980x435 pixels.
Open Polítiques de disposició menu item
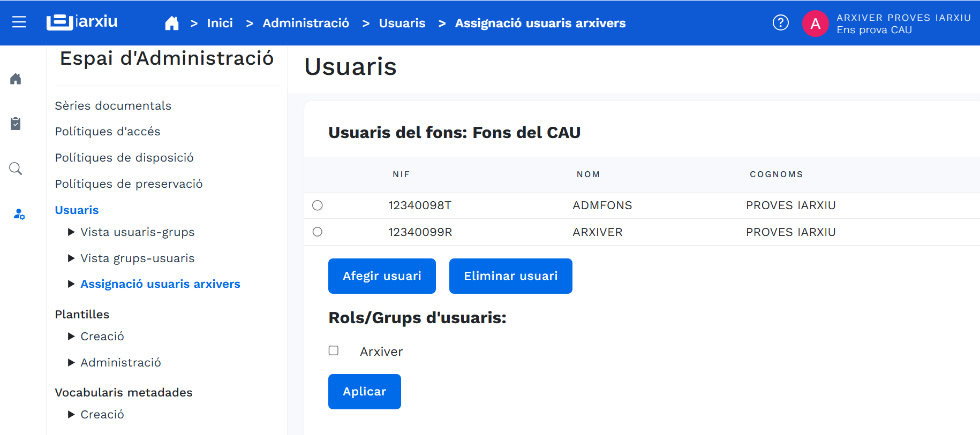pos(124,158)
